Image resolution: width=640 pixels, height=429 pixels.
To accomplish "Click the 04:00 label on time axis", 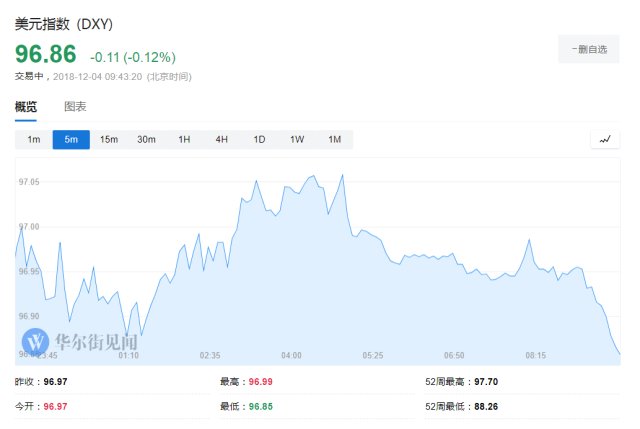I will 291,355.
